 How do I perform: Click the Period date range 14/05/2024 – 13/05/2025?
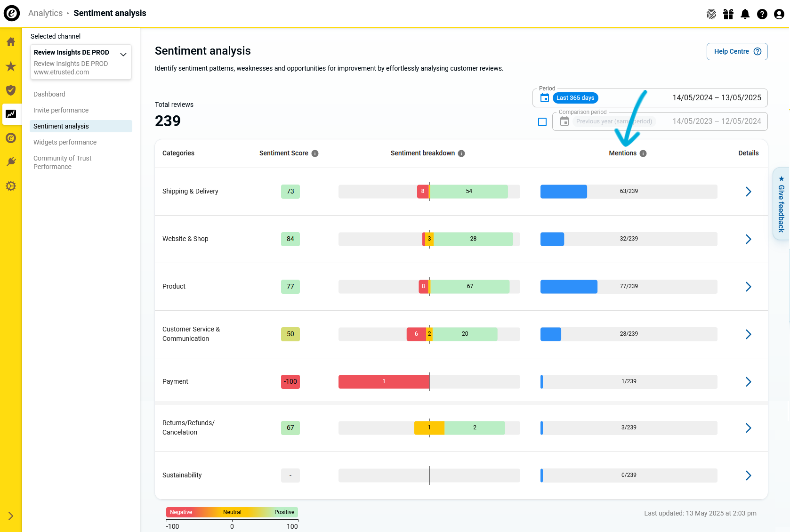(717, 98)
